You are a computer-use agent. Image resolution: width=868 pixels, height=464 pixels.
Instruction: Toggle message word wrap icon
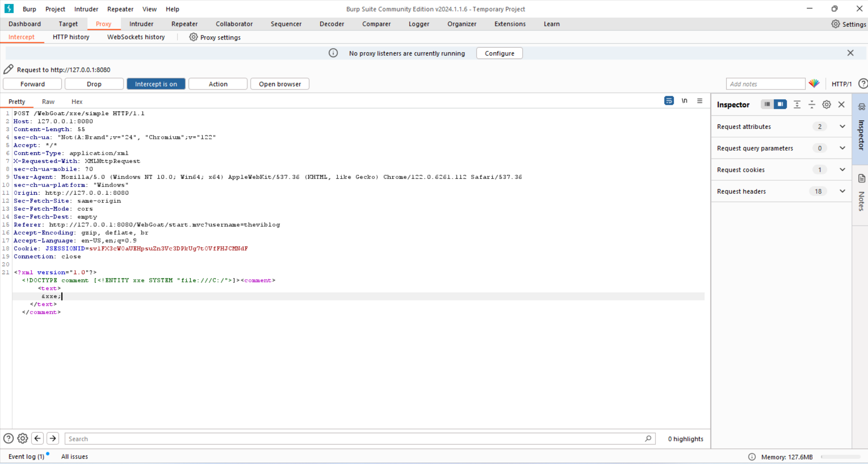click(669, 101)
